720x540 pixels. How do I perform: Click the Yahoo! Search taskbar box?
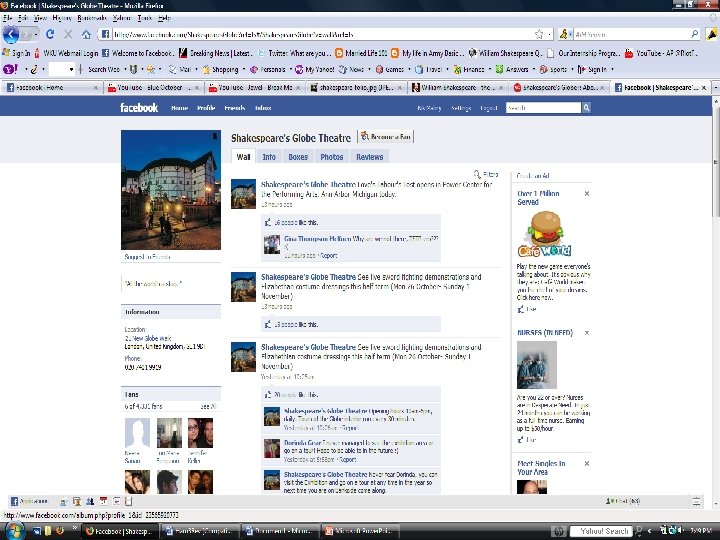coord(602,531)
